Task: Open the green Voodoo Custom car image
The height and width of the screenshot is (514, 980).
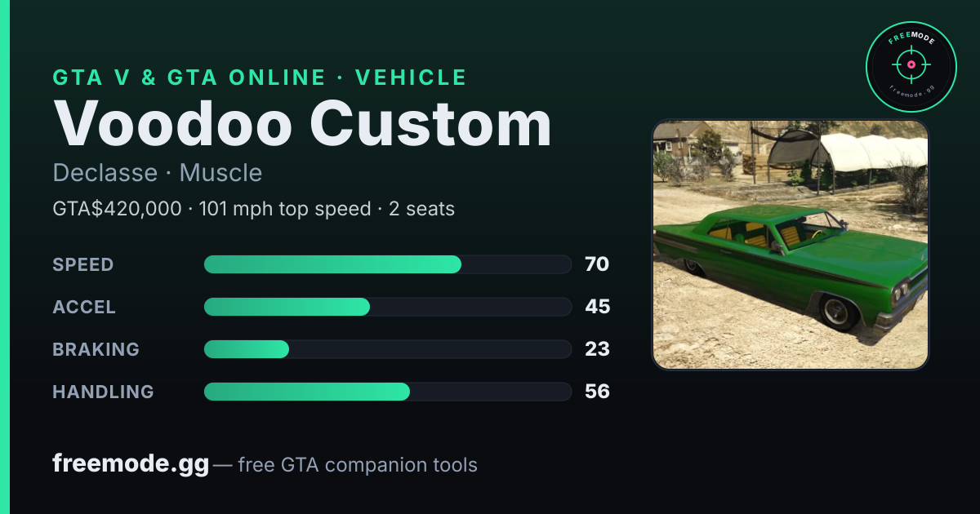Action: tap(791, 245)
